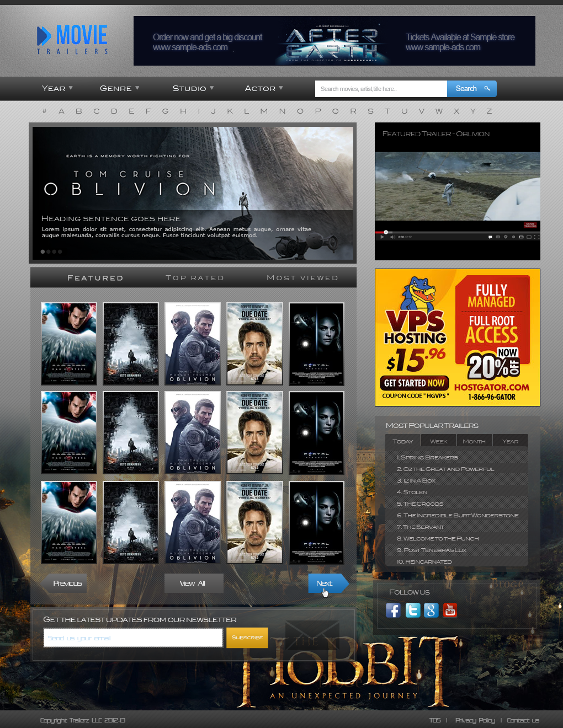Switch to the Most Viewed tab
563x728 pixels.
(302, 278)
